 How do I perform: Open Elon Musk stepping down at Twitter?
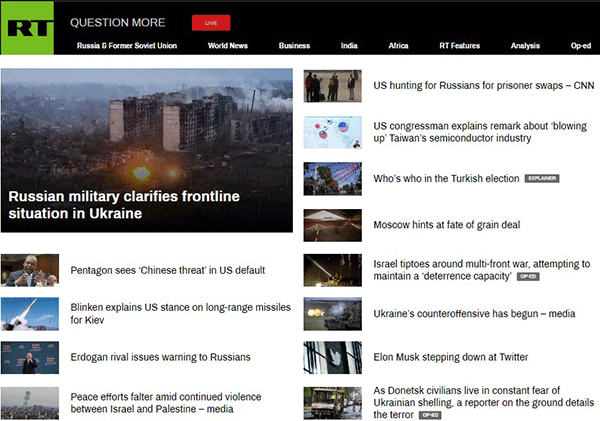click(450, 357)
